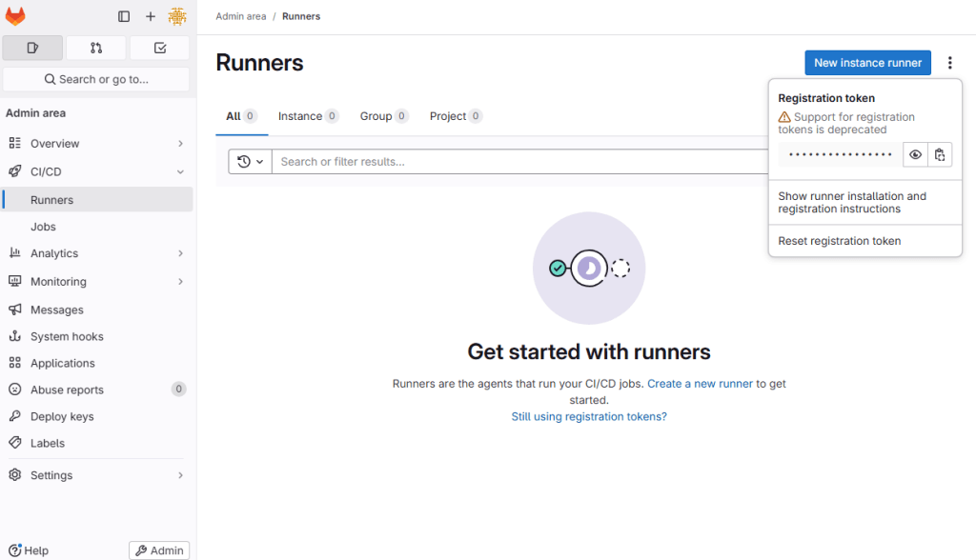Viewport: 976px width, 560px height.
Task: Click New instance runner button
Action: pyautogui.click(x=867, y=63)
